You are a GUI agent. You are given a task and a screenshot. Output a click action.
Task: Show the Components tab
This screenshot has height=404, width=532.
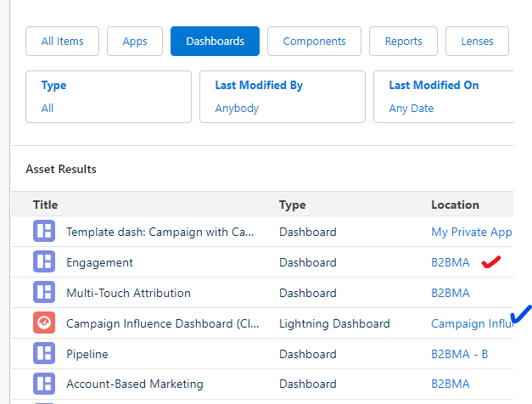[x=314, y=41]
